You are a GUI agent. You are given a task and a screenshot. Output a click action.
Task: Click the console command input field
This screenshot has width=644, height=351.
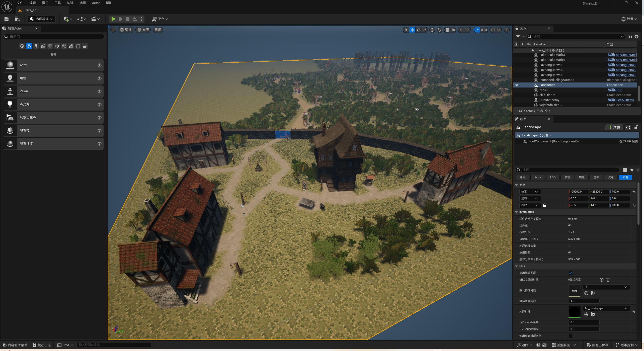coord(114,345)
